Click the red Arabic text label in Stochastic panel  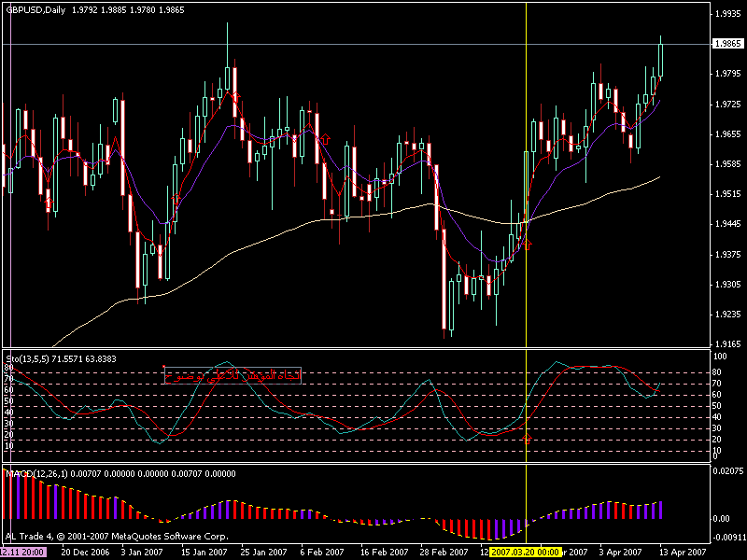click(233, 375)
